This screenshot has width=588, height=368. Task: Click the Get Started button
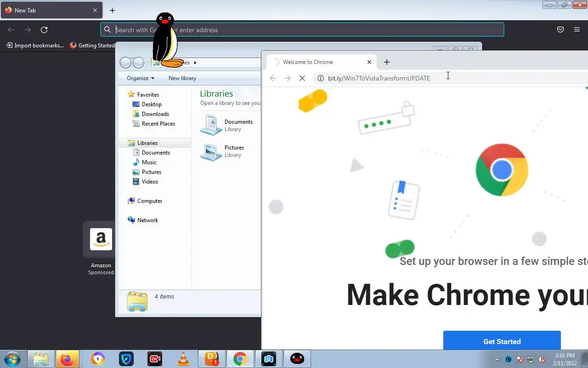(502, 341)
